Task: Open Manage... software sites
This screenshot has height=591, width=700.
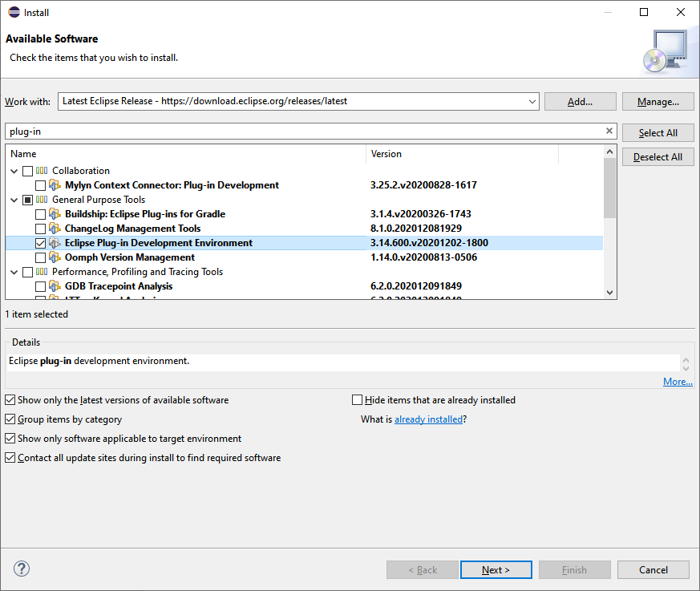Action: [x=658, y=102]
